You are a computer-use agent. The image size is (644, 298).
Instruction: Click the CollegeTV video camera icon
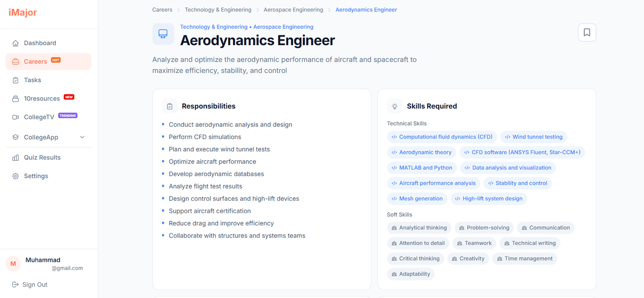pyautogui.click(x=16, y=117)
